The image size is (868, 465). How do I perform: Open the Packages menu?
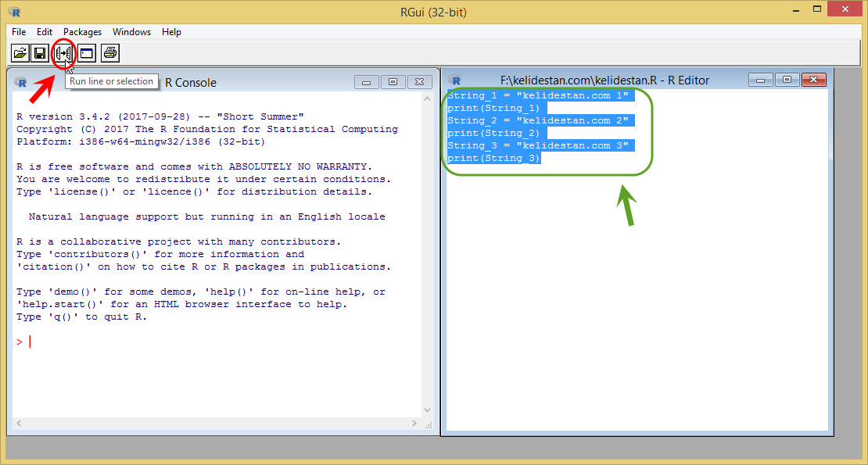(x=82, y=32)
